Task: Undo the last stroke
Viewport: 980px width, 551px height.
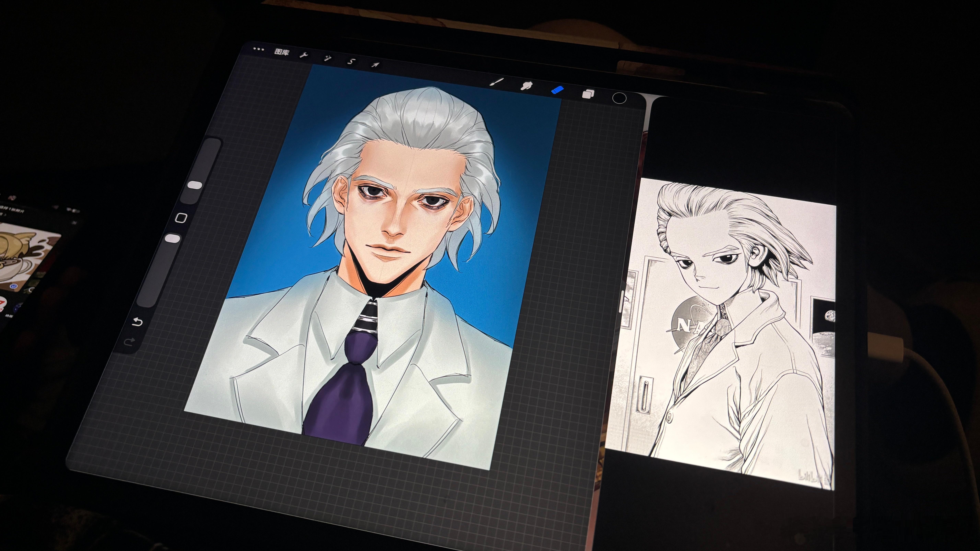Action: coord(137,322)
